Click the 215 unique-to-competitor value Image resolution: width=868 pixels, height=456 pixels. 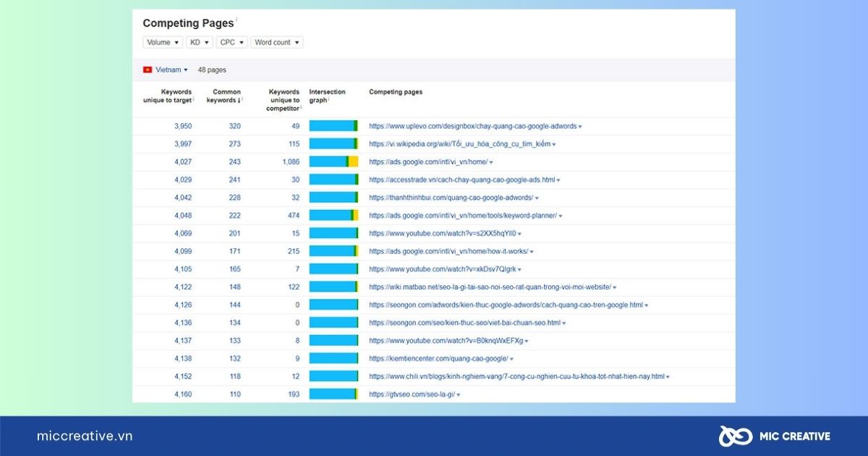(x=293, y=251)
